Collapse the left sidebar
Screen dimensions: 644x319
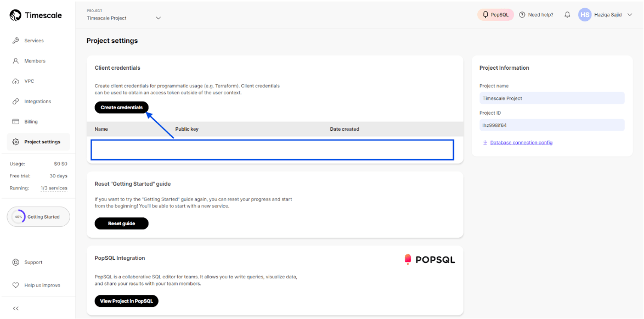(15, 308)
